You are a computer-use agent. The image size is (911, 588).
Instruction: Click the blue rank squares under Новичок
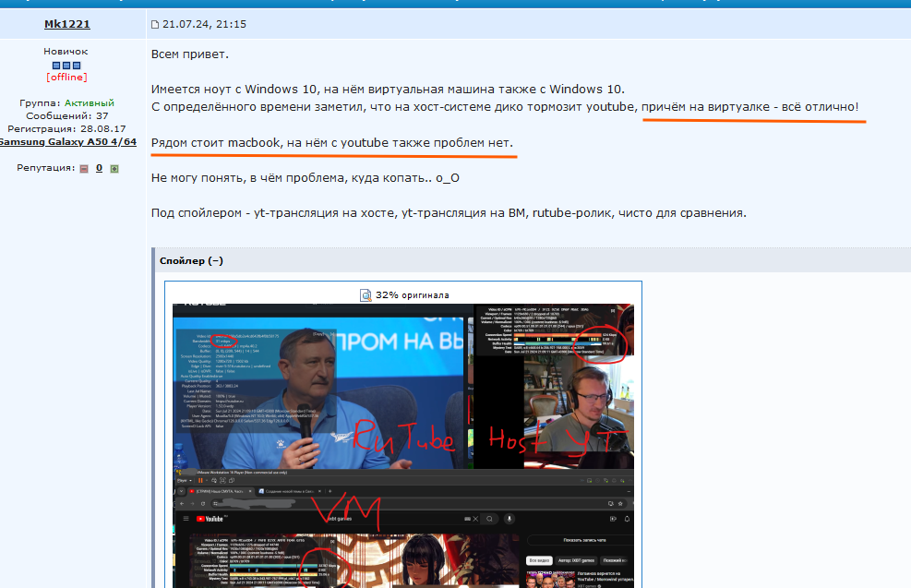tap(66, 66)
